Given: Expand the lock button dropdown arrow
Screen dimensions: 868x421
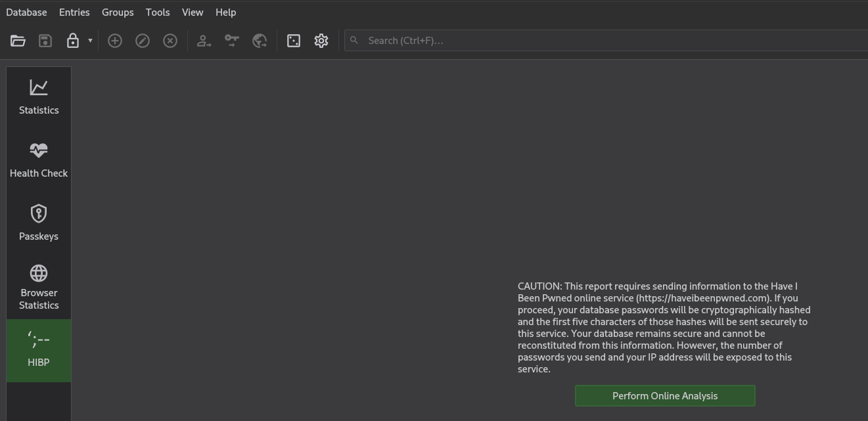Looking at the screenshot, I should [x=90, y=41].
